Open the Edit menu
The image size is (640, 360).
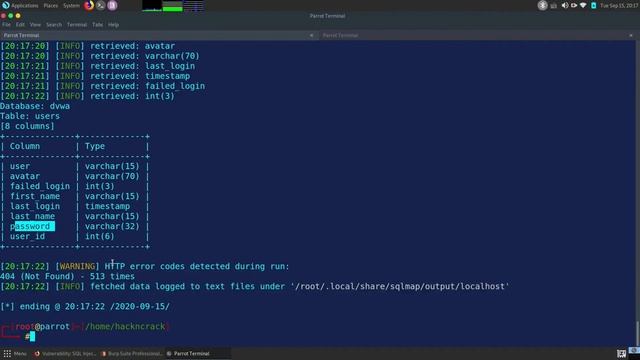(20, 25)
